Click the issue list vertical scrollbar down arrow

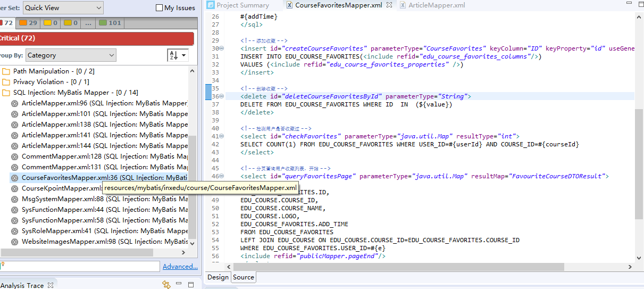194,243
